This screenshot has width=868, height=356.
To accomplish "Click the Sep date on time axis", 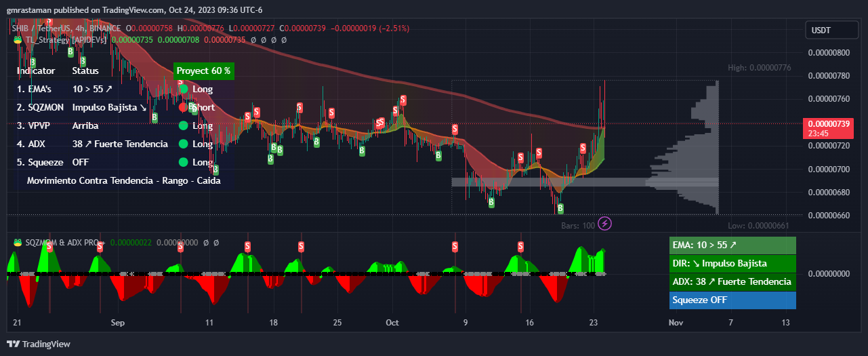I will pos(118,322).
